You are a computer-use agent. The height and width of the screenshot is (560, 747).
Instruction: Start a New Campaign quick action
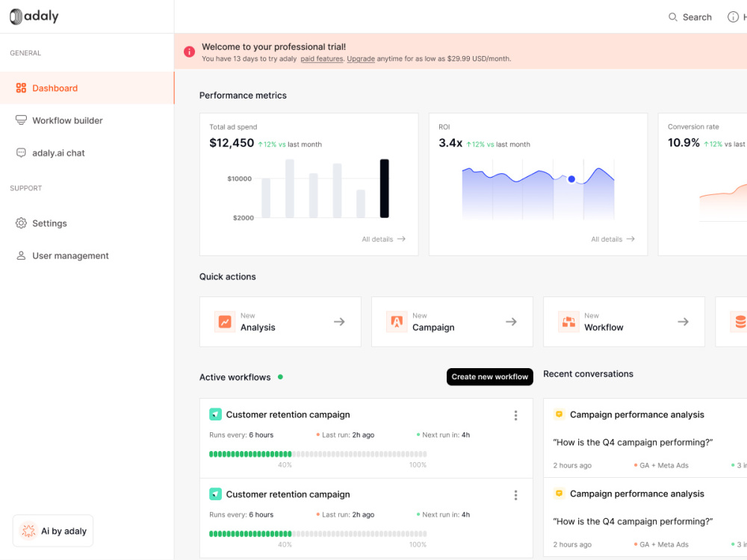pos(452,322)
